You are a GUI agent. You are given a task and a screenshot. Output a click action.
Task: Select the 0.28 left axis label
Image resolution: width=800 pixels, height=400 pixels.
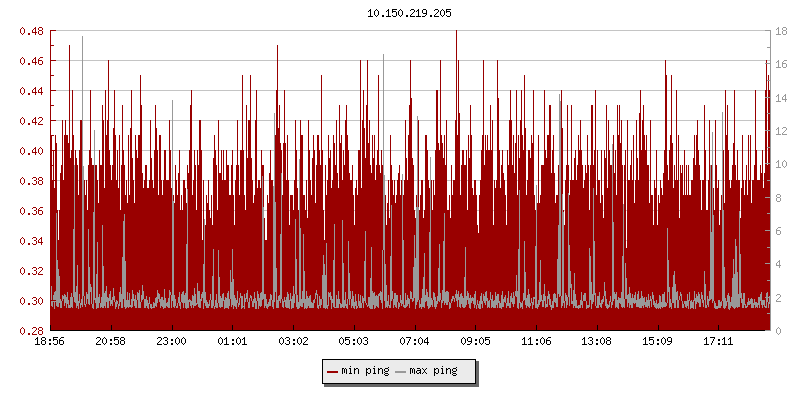point(30,331)
